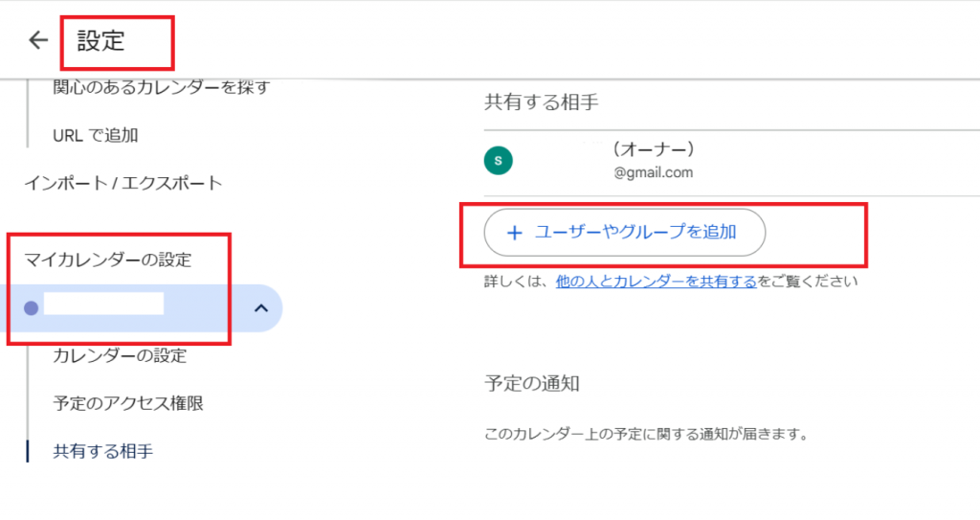Click the 予定の通知 section heading
The image size is (980, 520).
click(x=532, y=383)
